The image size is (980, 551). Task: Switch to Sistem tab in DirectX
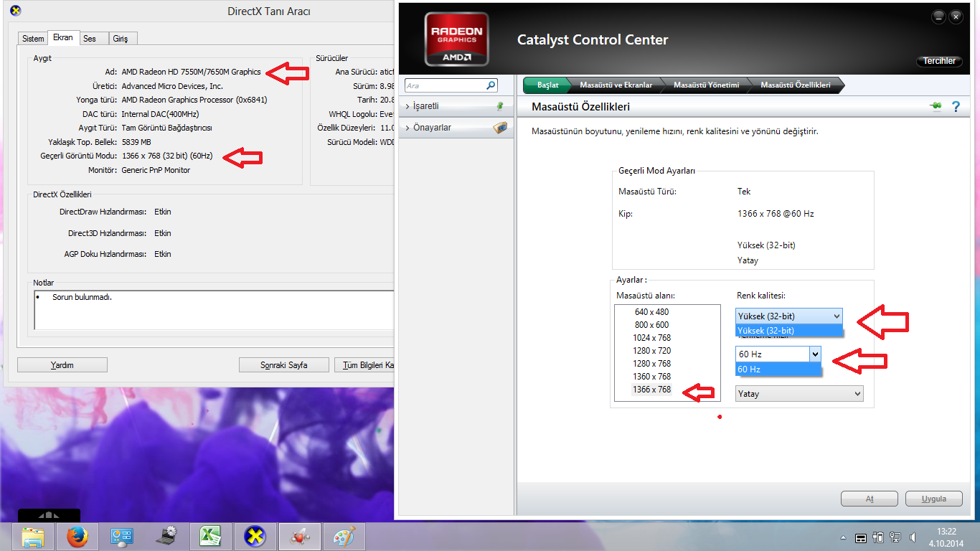coord(33,39)
